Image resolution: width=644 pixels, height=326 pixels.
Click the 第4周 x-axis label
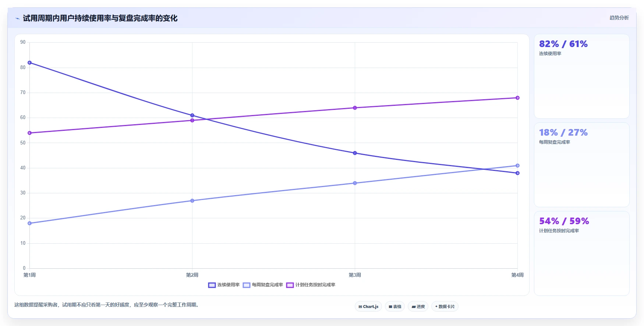517,275
